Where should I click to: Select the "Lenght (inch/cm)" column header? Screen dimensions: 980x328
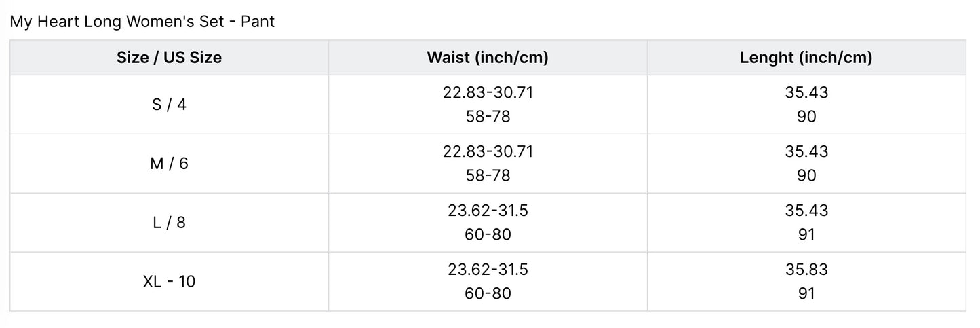click(x=806, y=58)
